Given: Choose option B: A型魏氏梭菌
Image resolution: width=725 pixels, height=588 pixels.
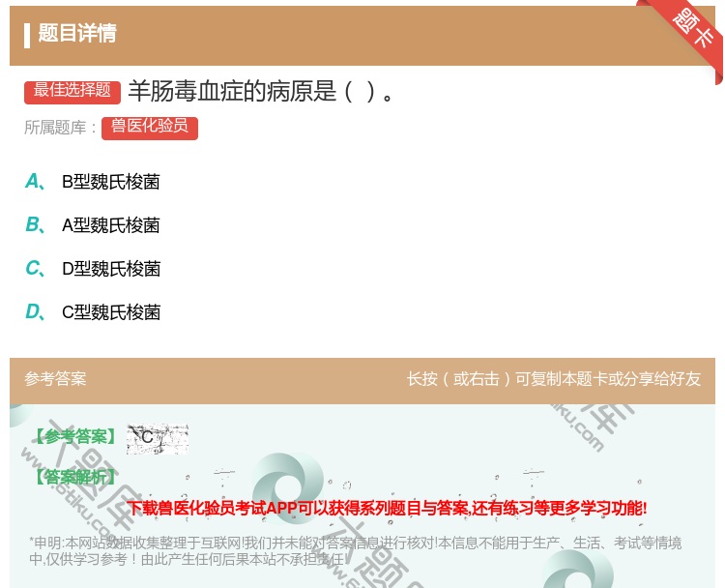Looking at the screenshot, I should pyautogui.click(x=93, y=225).
